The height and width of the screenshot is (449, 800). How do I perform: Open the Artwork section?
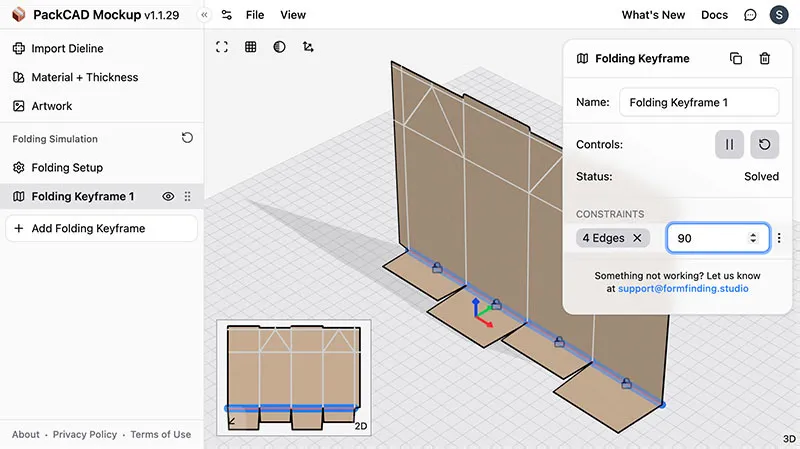click(x=102, y=106)
